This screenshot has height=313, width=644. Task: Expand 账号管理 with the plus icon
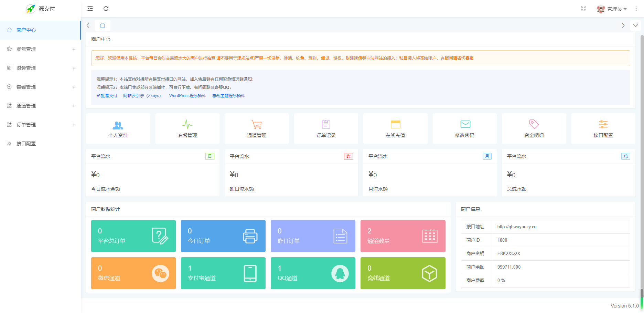coord(74,49)
